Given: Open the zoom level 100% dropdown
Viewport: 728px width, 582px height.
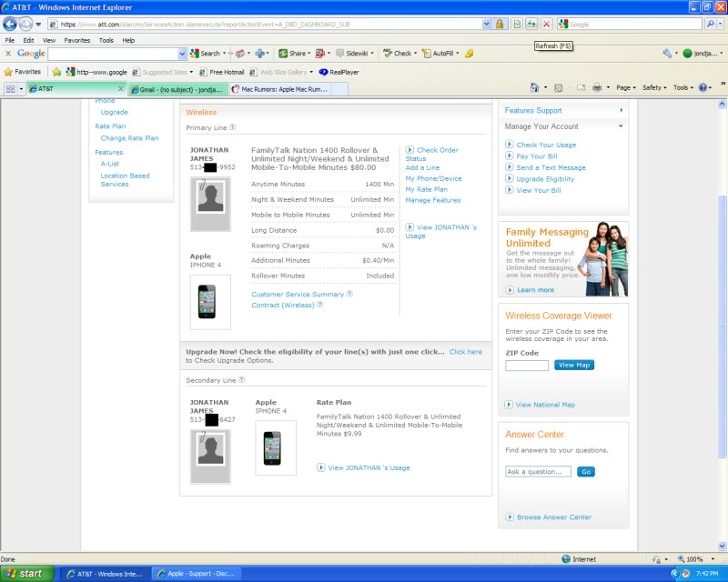Looking at the screenshot, I should click(x=713, y=559).
